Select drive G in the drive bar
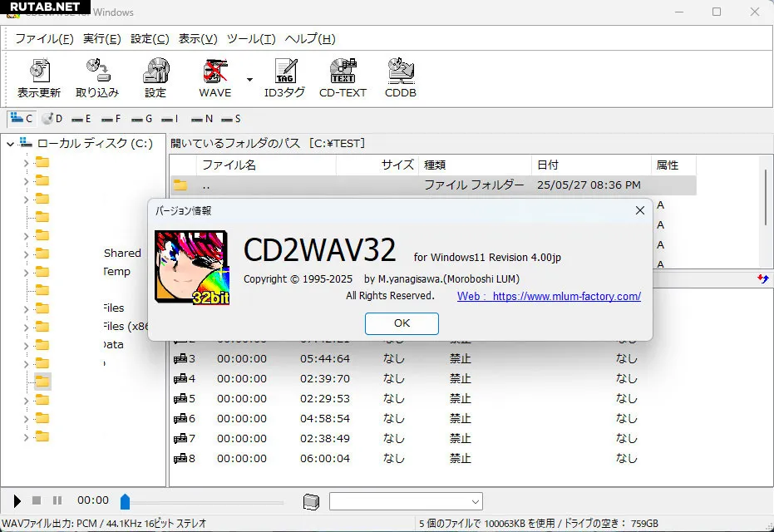Screen dimensions: 774x532 [141, 118]
